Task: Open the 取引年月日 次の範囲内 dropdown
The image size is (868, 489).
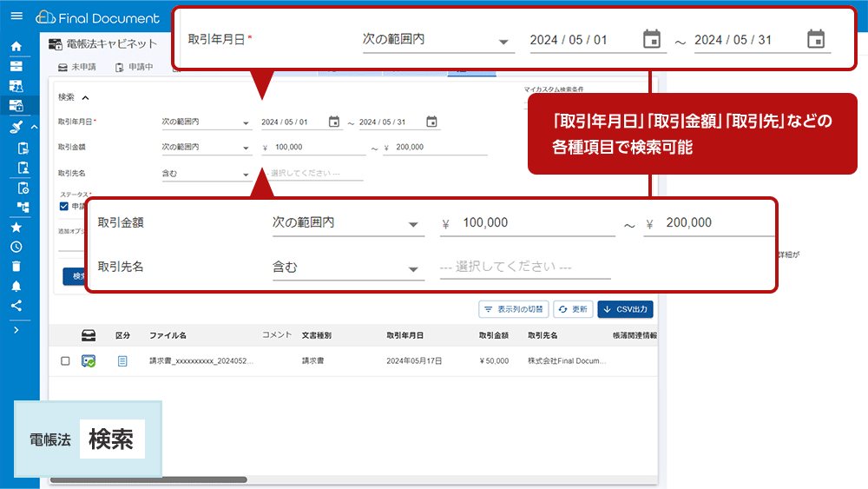Action: tap(206, 122)
